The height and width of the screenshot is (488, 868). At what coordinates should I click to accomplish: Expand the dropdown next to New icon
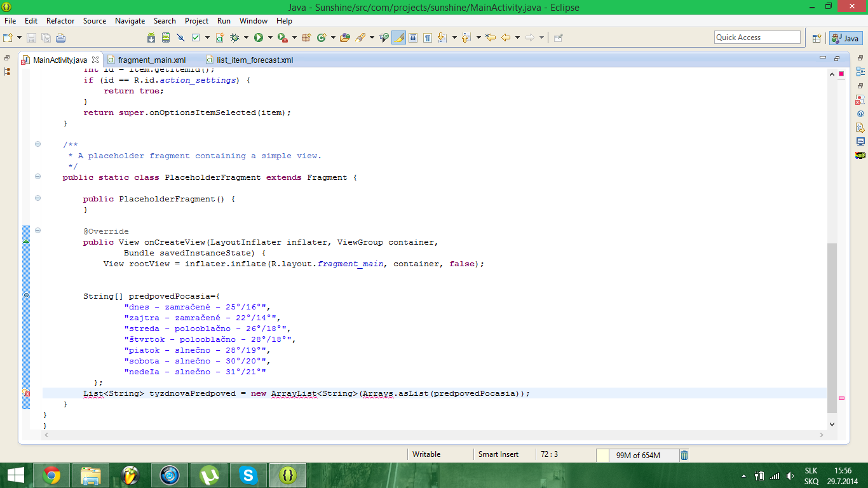[x=20, y=37]
